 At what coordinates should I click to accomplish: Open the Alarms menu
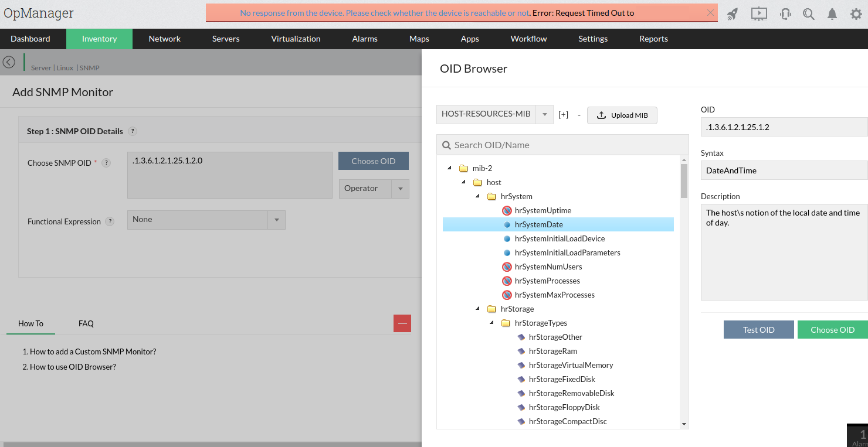(365, 39)
